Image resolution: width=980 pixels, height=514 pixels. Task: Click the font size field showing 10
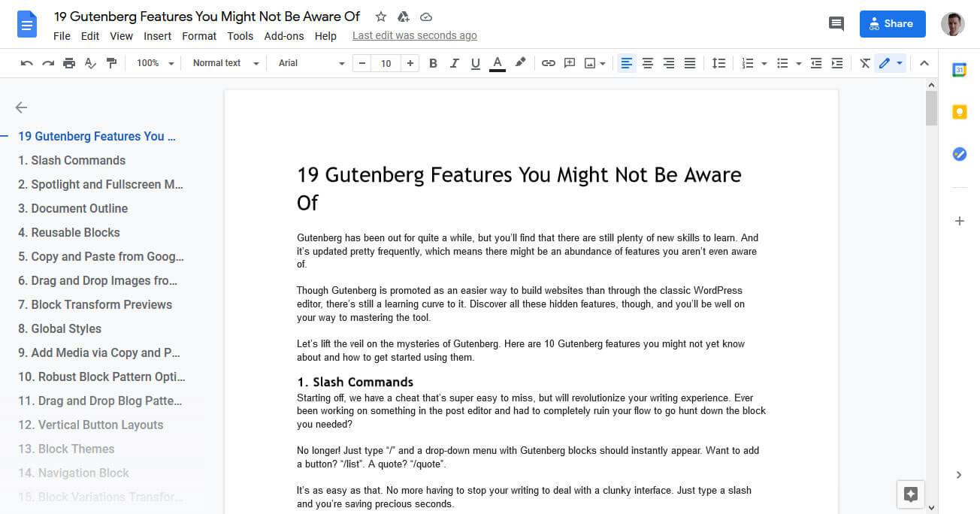386,63
